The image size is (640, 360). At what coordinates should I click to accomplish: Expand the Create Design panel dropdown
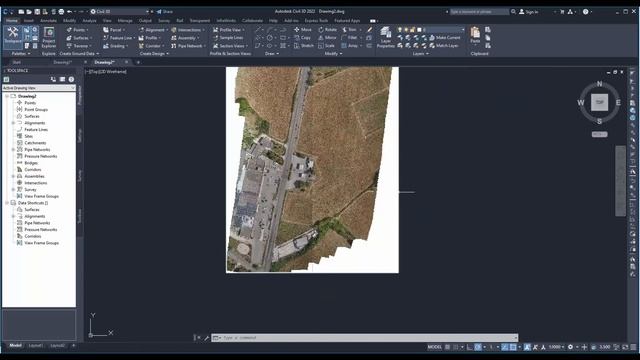tap(154, 53)
